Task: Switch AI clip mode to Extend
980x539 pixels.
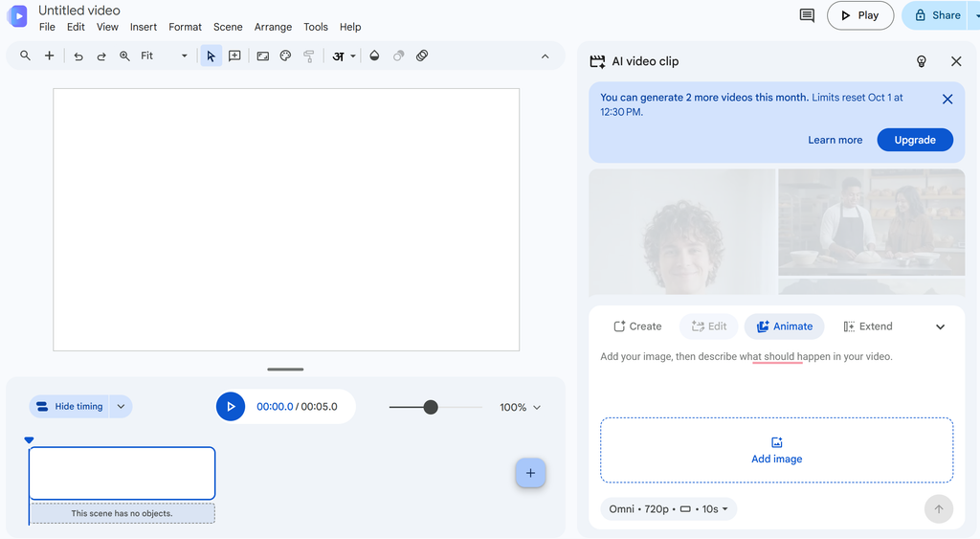Action: (868, 326)
